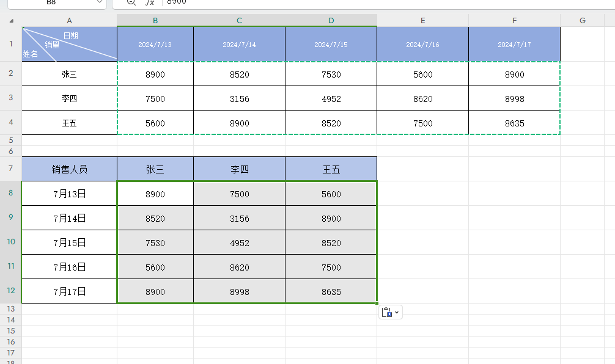Click the magnifier icon beside fx

coord(131,2)
